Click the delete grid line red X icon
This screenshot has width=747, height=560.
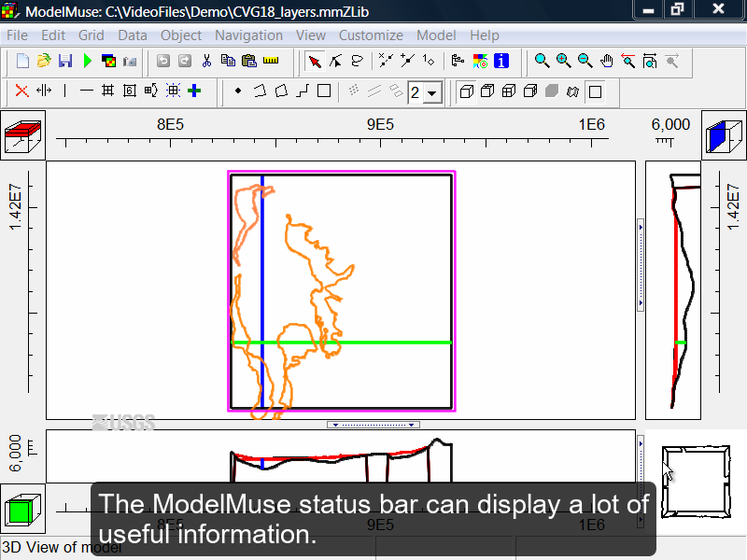click(21, 91)
